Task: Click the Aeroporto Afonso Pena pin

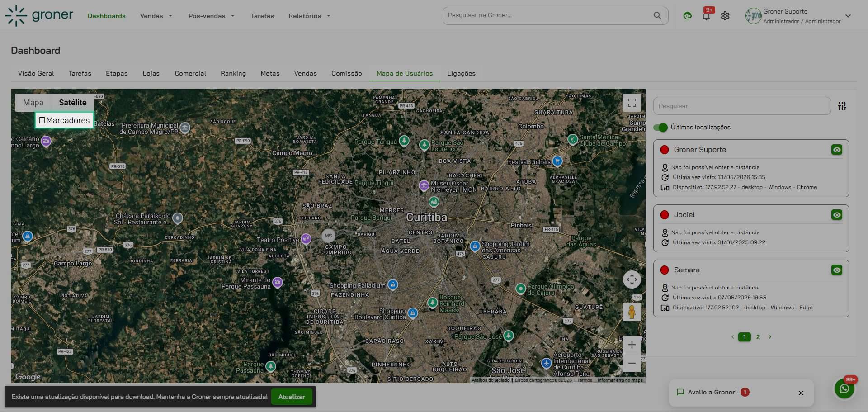Action: click(547, 363)
